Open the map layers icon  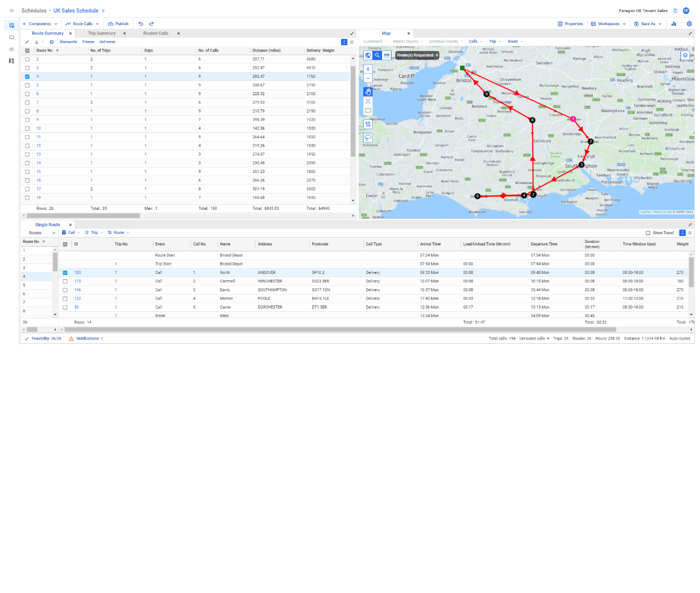[x=685, y=55]
